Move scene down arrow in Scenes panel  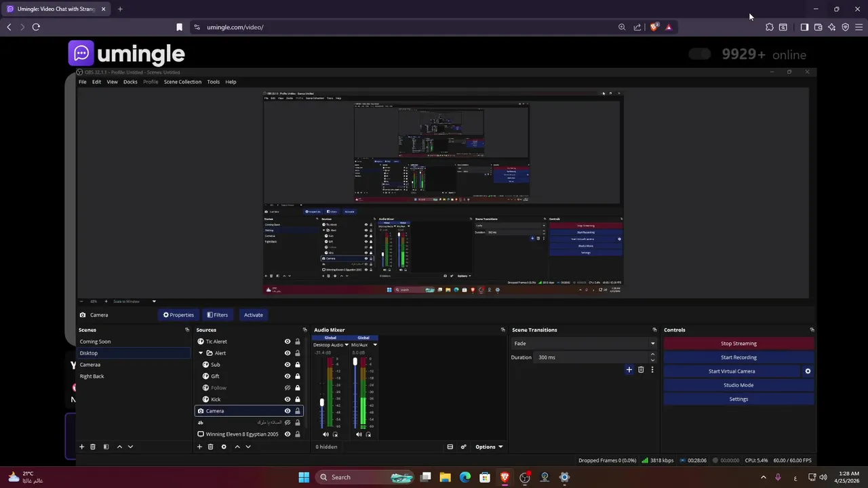pos(130,447)
